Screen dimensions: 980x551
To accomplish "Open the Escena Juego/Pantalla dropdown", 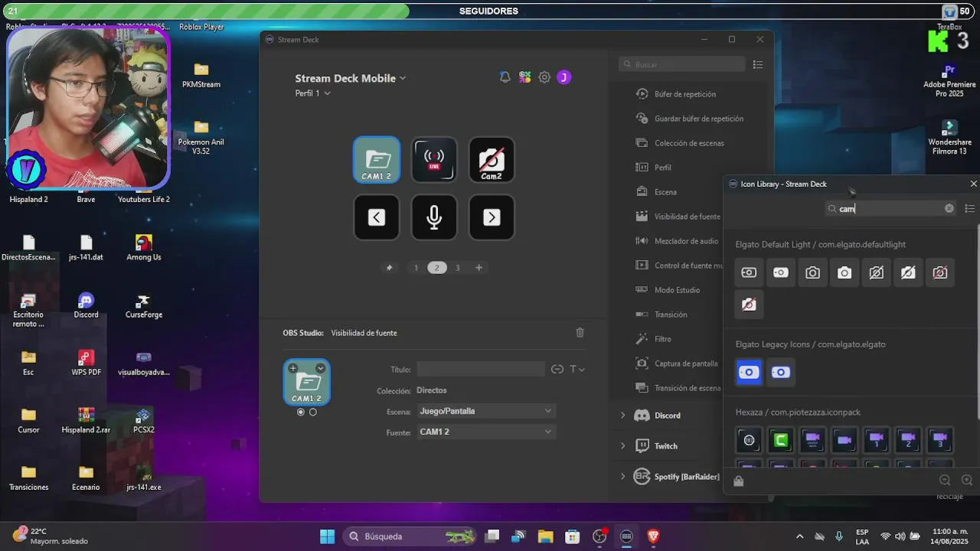I will [x=485, y=411].
